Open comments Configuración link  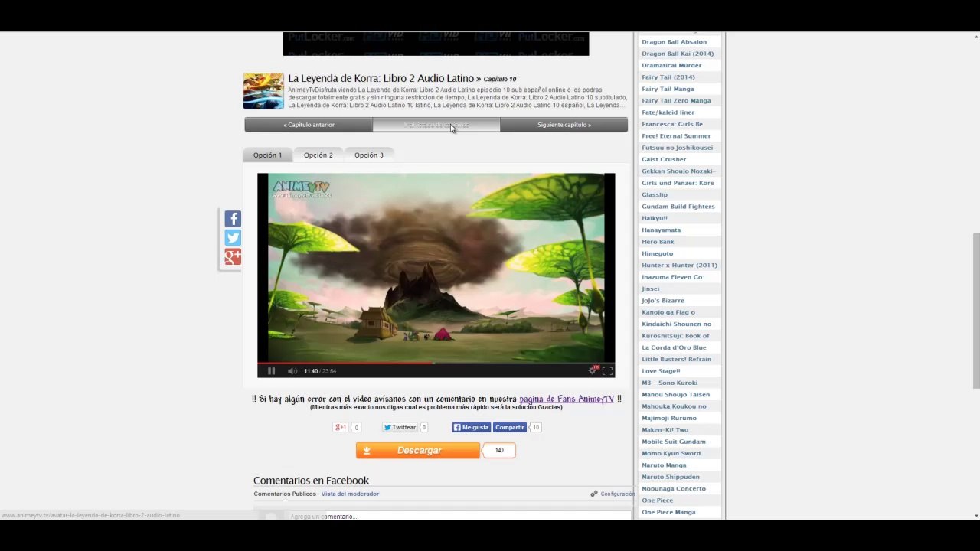(613, 494)
